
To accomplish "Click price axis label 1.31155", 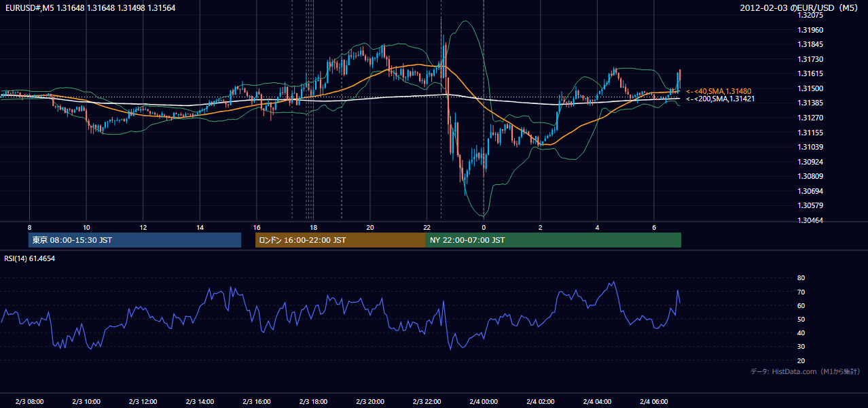I will [x=810, y=133].
